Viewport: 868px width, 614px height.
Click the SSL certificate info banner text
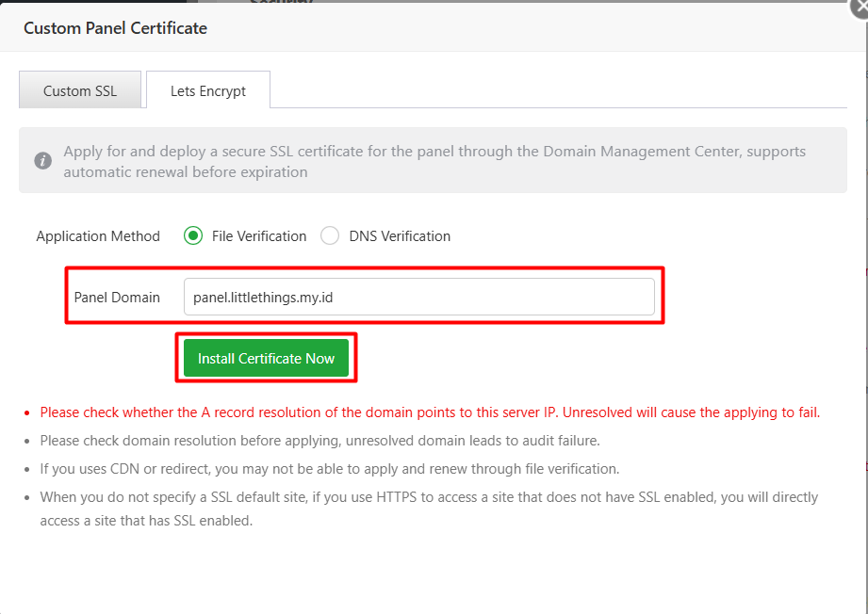point(434,161)
